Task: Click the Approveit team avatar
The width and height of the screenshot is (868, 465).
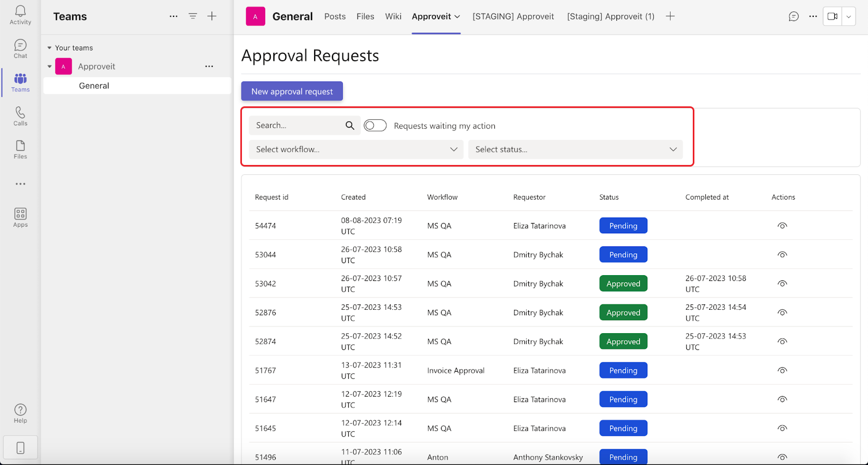Action: 63,66
